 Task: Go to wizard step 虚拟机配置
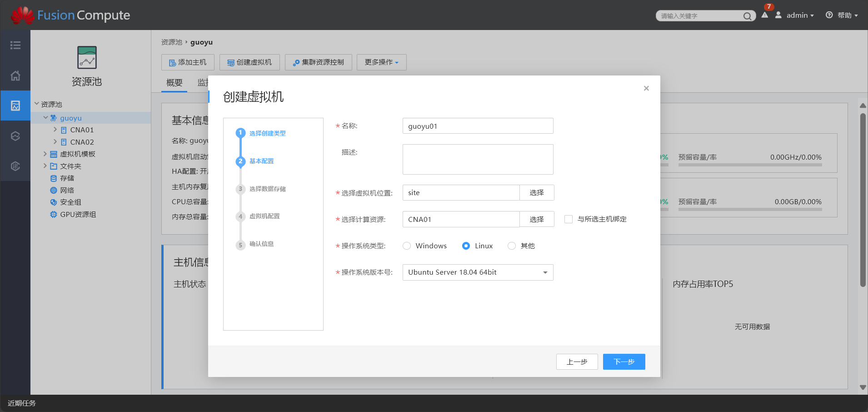coord(264,216)
